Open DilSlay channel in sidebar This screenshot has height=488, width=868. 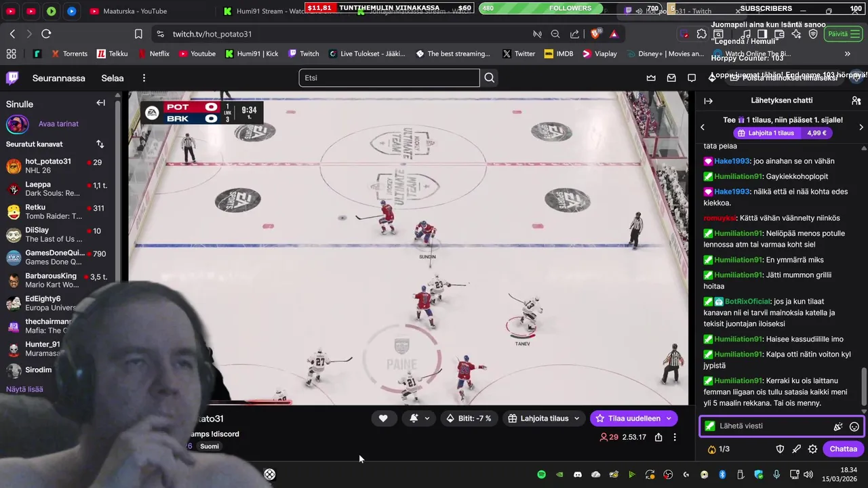(58, 235)
